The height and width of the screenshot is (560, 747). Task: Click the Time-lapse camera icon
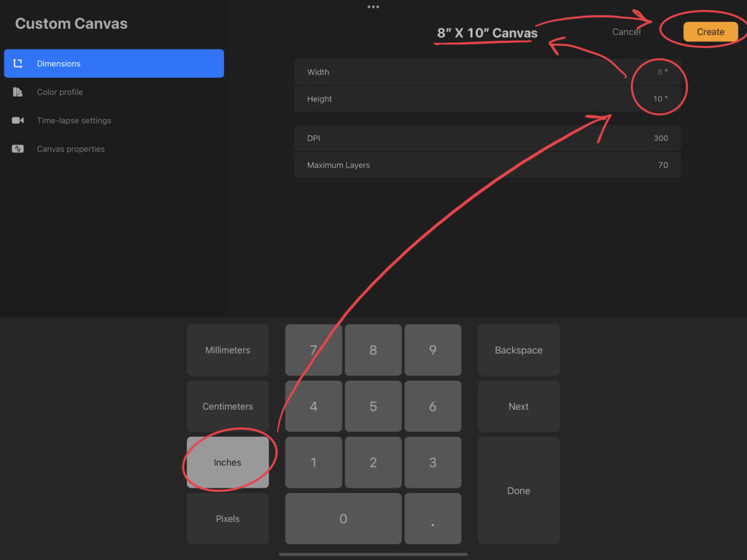point(18,120)
